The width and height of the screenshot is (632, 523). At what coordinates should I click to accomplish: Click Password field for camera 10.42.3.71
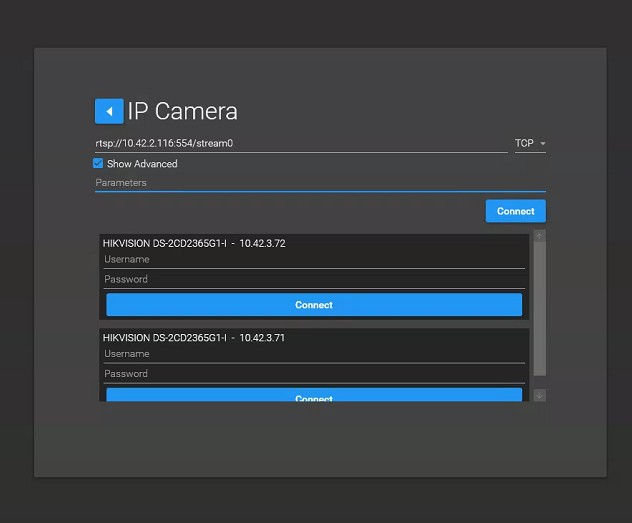click(x=314, y=374)
